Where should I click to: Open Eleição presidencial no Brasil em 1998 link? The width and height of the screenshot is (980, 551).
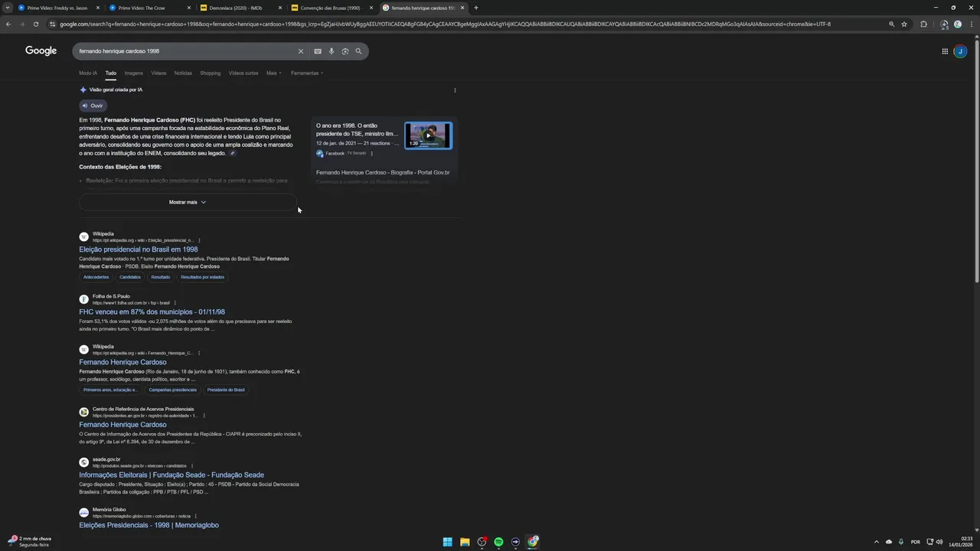[139, 249]
